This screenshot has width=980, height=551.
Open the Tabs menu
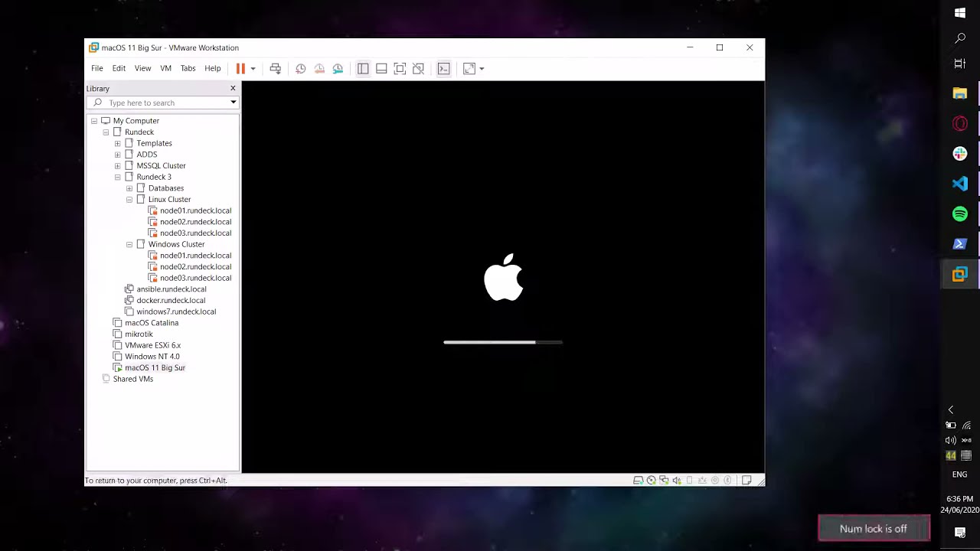(188, 68)
